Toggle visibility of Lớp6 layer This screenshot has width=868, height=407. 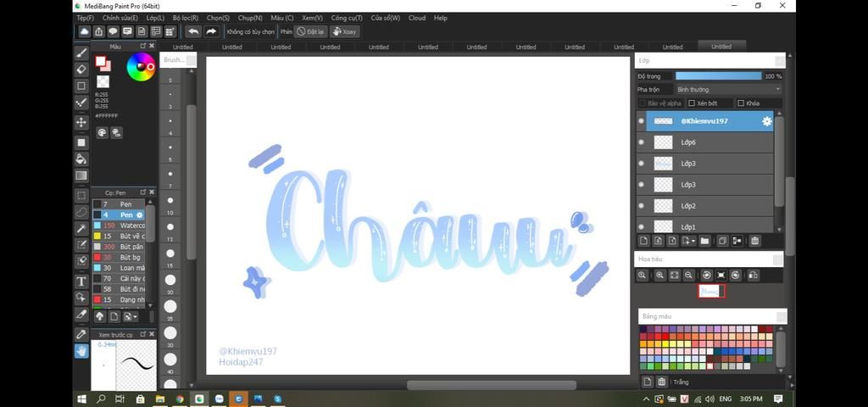pos(641,142)
